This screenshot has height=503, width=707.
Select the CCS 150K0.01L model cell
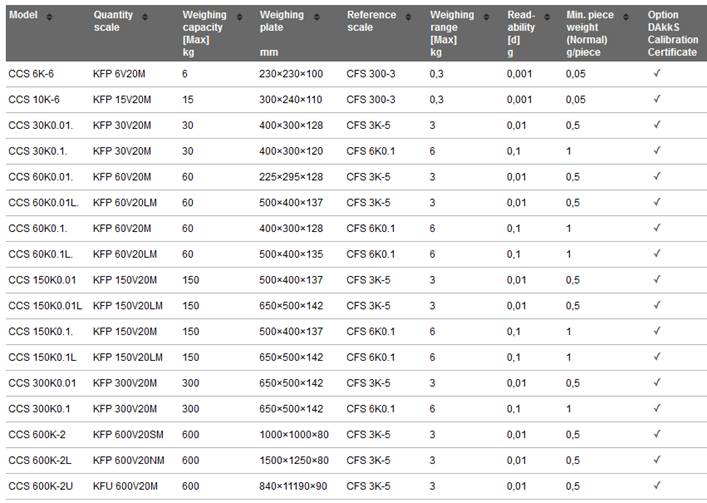point(45,306)
